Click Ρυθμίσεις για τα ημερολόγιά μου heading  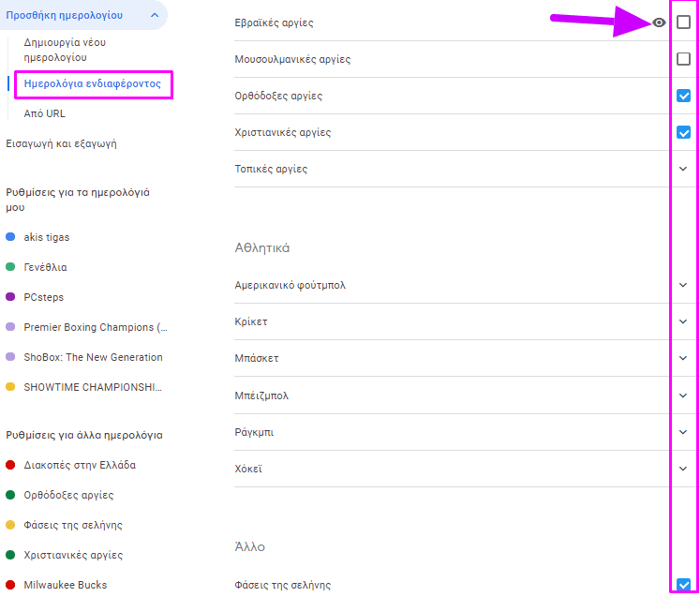pyautogui.click(x=78, y=200)
